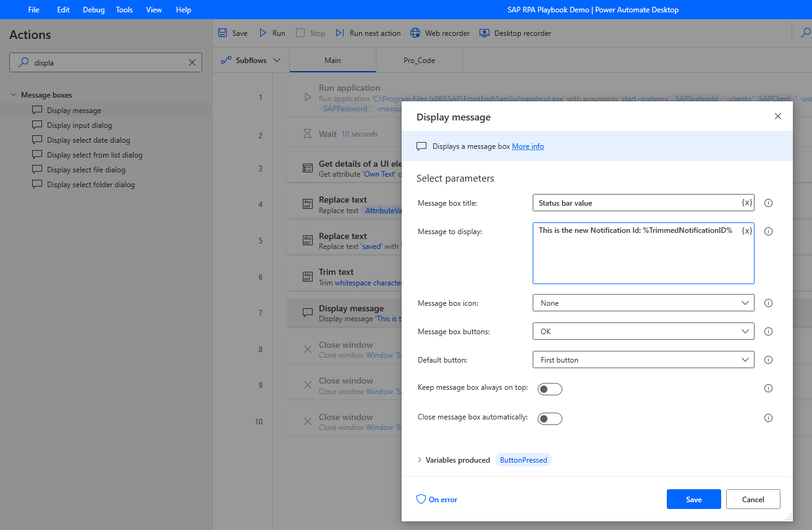Click the Message to display text area
This screenshot has height=530, width=812.
click(x=643, y=253)
